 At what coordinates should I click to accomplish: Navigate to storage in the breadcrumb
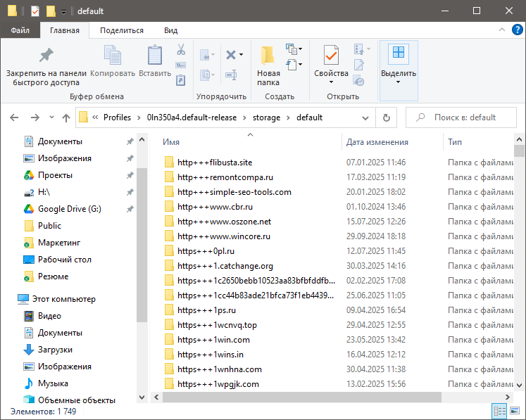[x=266, y=117]
